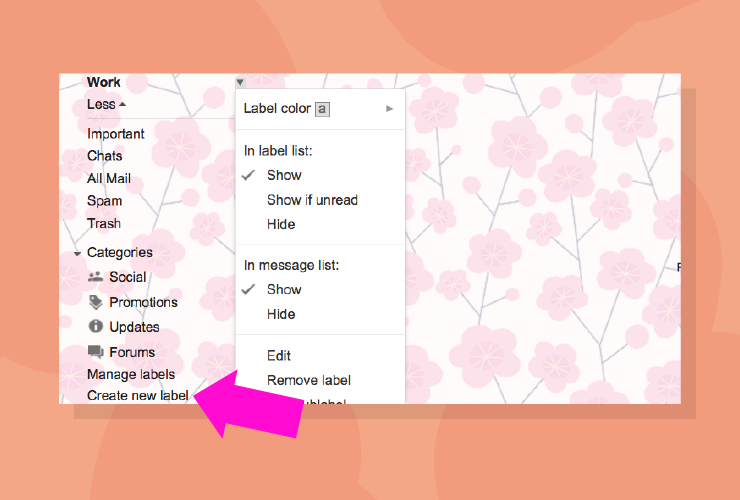The height and width of the screenshot is (500, 740).
Task: Collapse the Categories section arrow
Action: click(77, 254)
